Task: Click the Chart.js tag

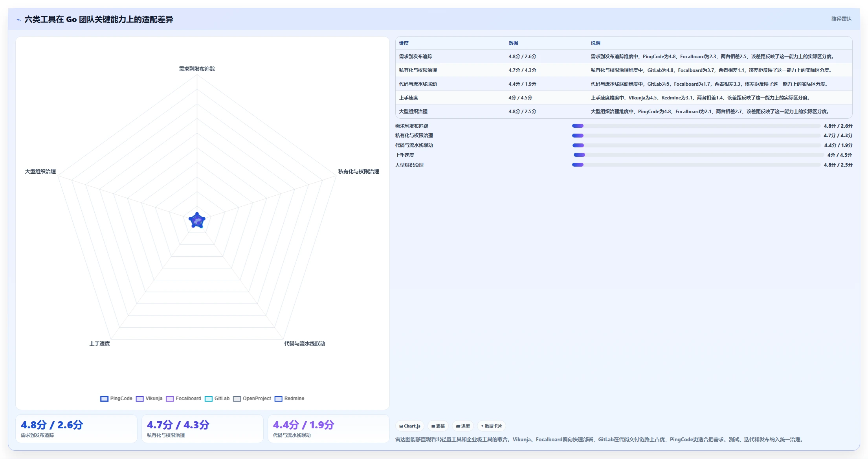Action: click(409, 426)
